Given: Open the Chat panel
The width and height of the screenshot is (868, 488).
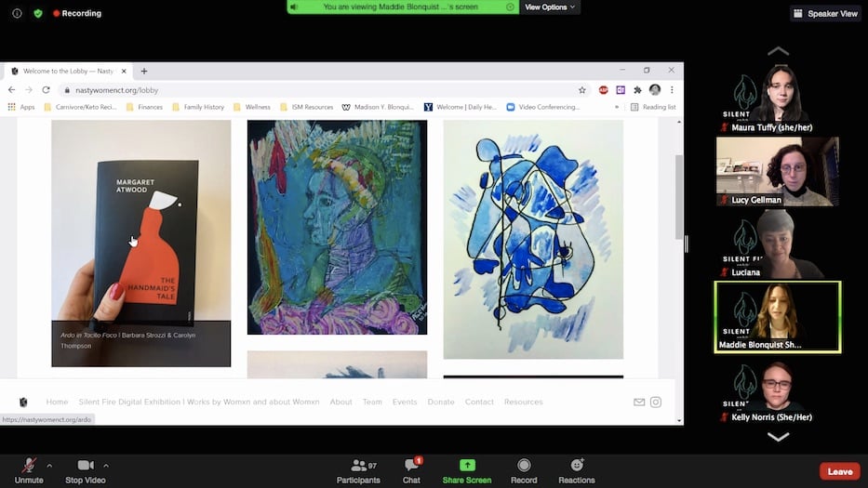Looking at the screenshot, I should pyautogui.click(x=411, y=472).
